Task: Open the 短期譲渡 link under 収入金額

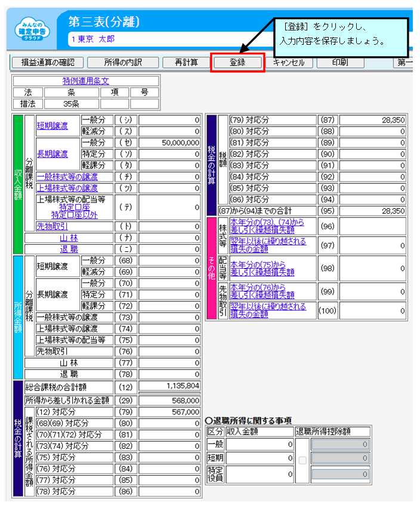Action: coord(52,125)
